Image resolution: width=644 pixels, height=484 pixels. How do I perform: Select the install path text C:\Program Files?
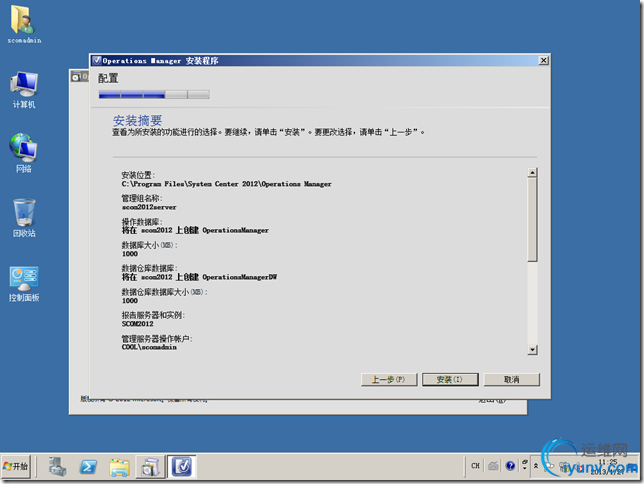coord(227,184)
